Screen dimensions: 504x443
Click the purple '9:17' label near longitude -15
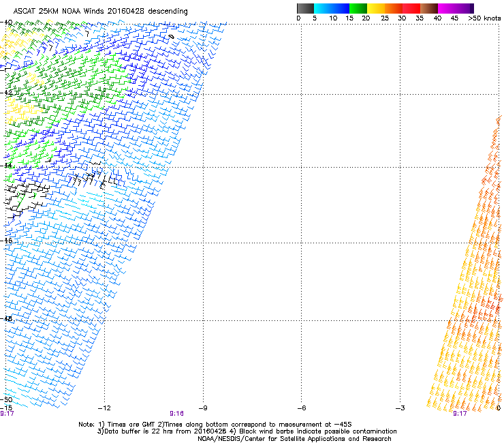(7, 414)
